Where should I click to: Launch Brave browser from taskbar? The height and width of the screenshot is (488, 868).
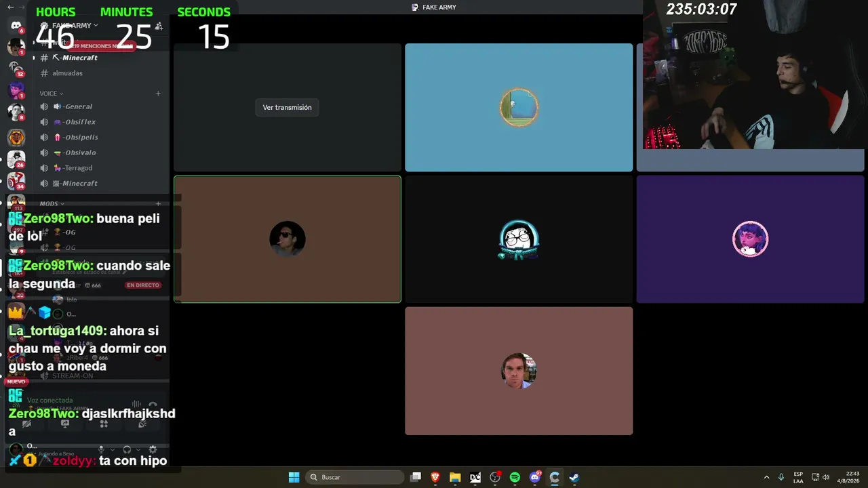(x=435, y=477)
